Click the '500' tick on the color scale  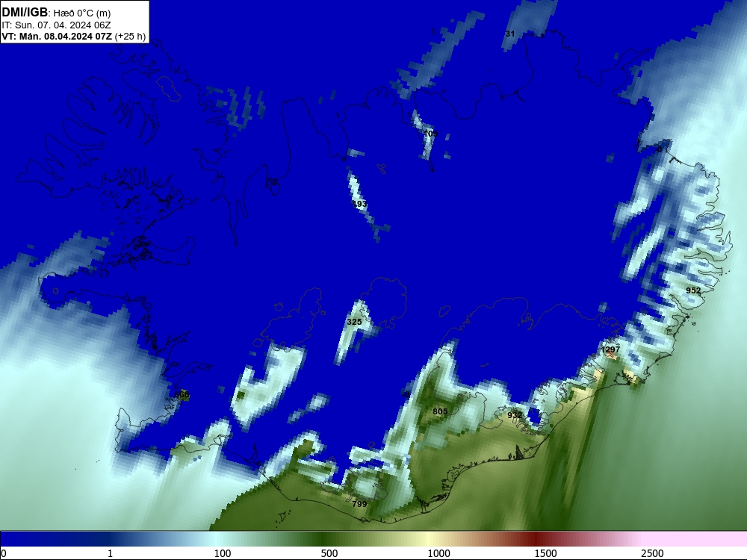pos(329,553)
